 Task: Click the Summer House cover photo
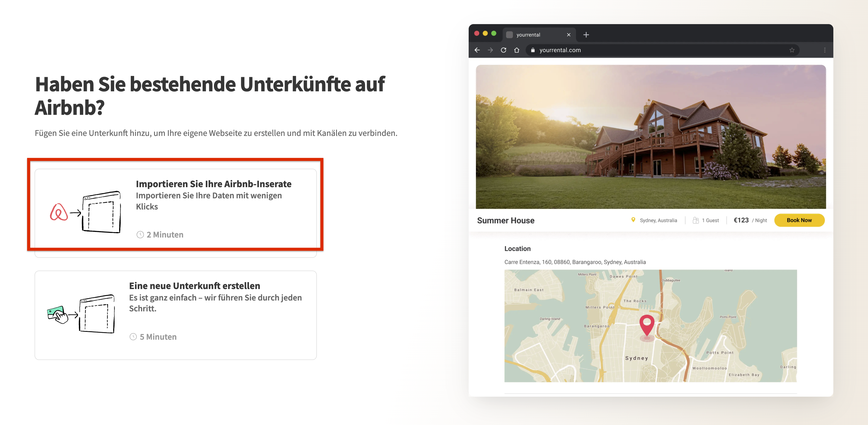point(650,137)
